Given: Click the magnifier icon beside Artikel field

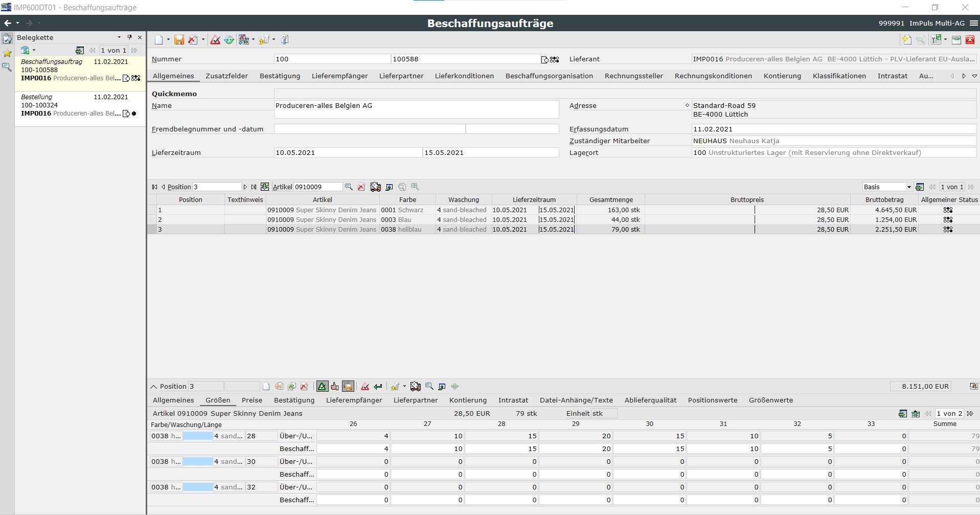Looking at the screenshot, I should pos(349,187).
